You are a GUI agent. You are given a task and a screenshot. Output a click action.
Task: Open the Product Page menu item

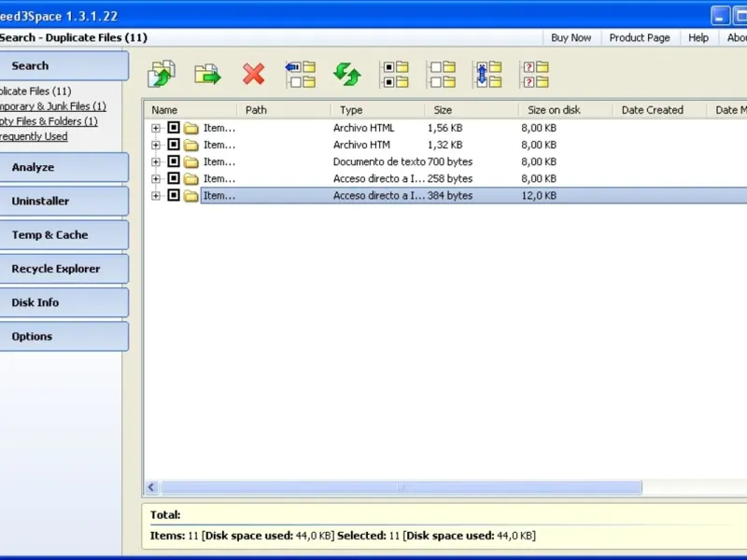pos(640,37)
